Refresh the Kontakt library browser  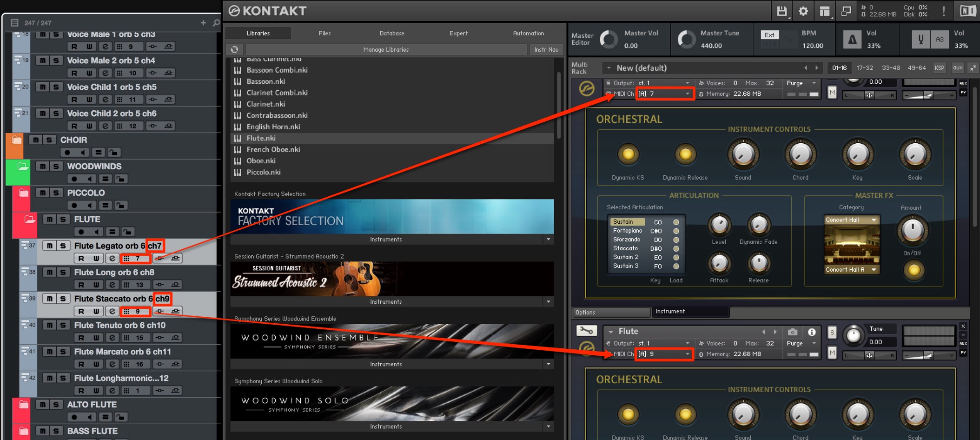(234, 49)
